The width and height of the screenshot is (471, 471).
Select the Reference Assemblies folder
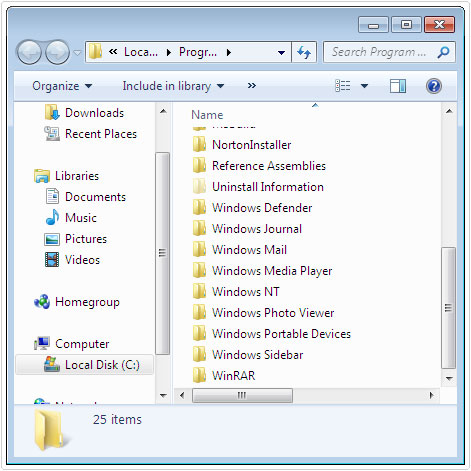tap(259, 166)
